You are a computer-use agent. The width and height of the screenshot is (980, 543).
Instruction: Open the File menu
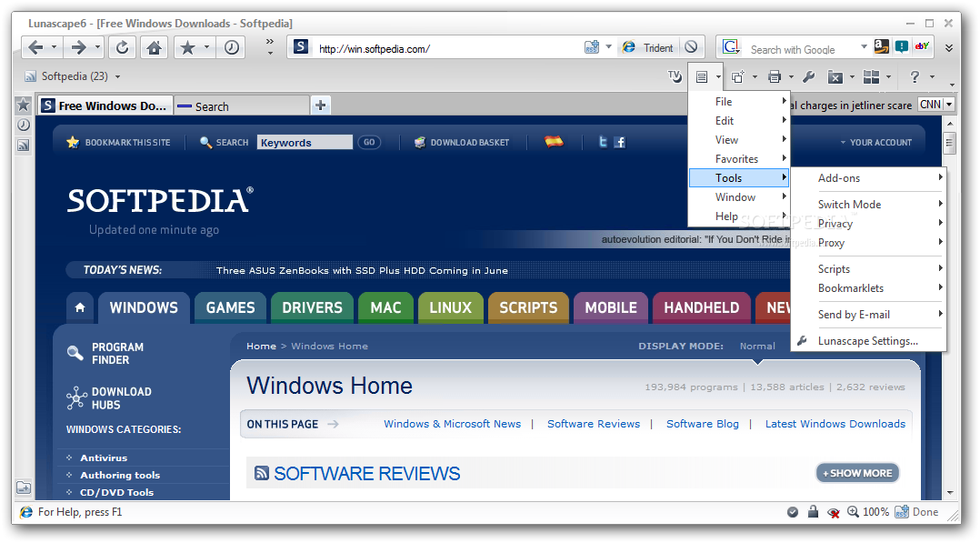tap(738, 101)
